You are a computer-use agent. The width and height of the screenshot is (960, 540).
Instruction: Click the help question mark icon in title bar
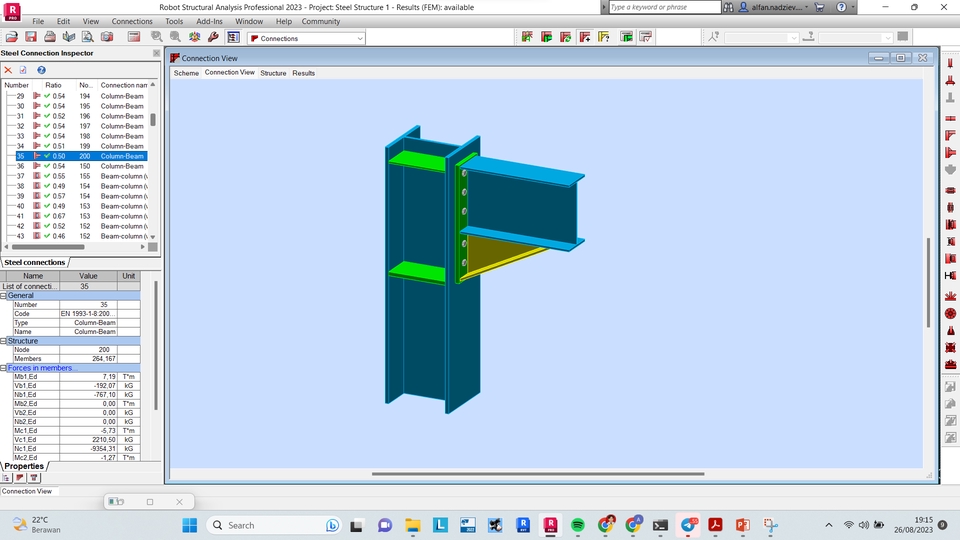tap(841, 7)
